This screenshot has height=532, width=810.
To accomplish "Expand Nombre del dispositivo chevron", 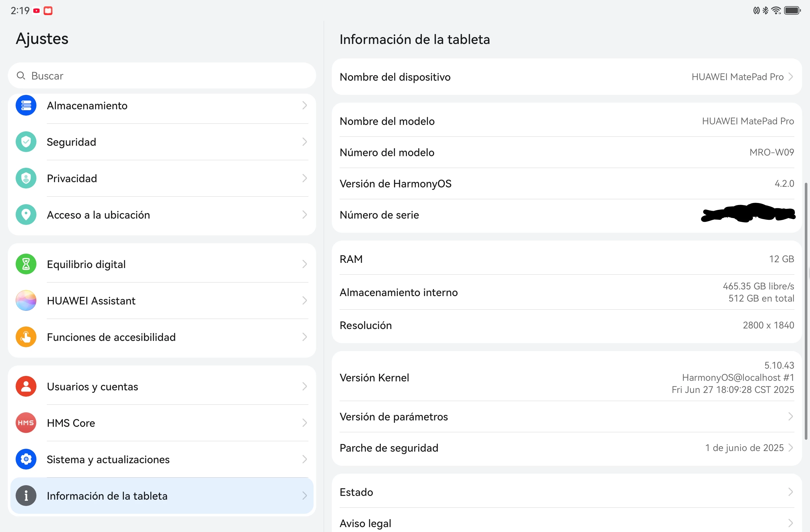I will (x=791, y=77).
